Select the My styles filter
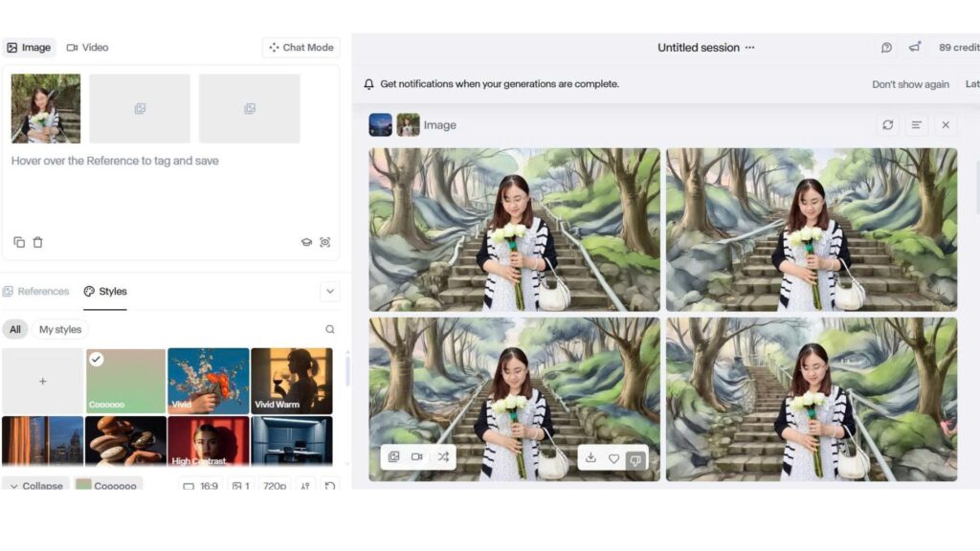 (60, 329)
